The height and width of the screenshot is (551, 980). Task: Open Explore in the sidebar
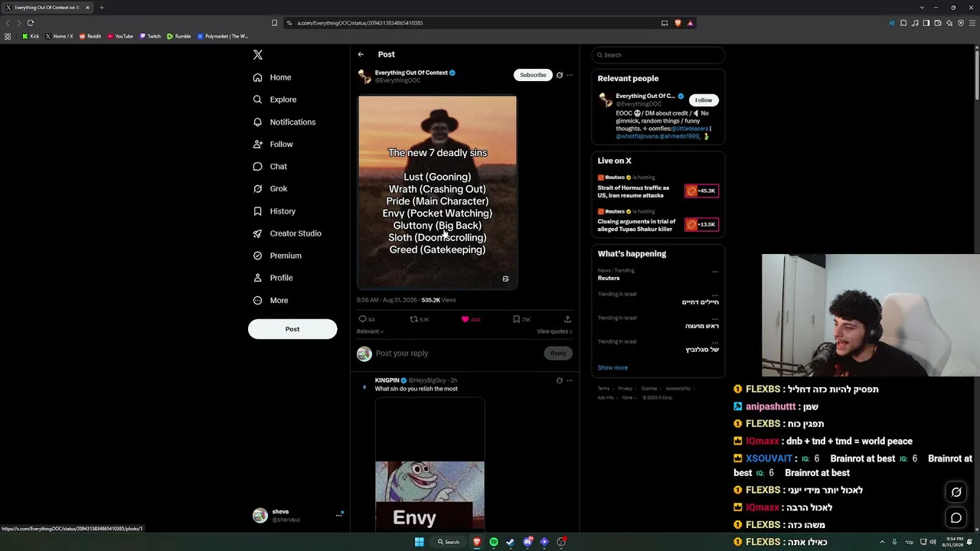coord(275,99)
